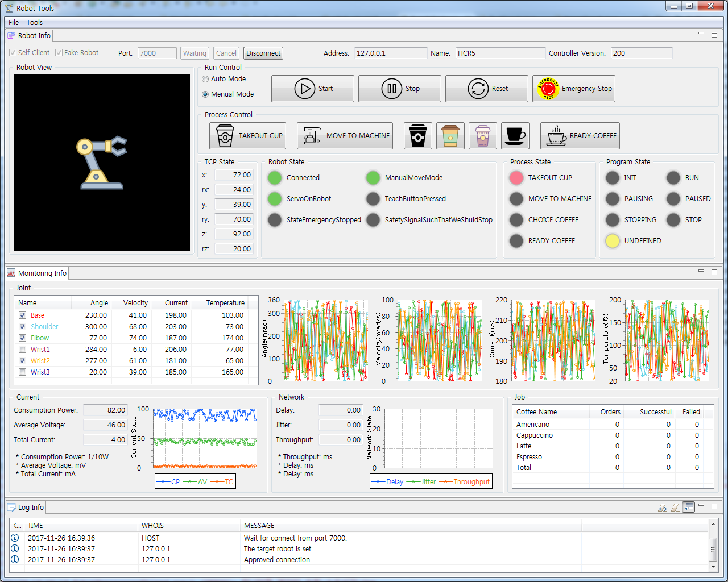Select the green coffee cup icon button
The height and width of the screenshot is (582, 728).
point(450,136)
